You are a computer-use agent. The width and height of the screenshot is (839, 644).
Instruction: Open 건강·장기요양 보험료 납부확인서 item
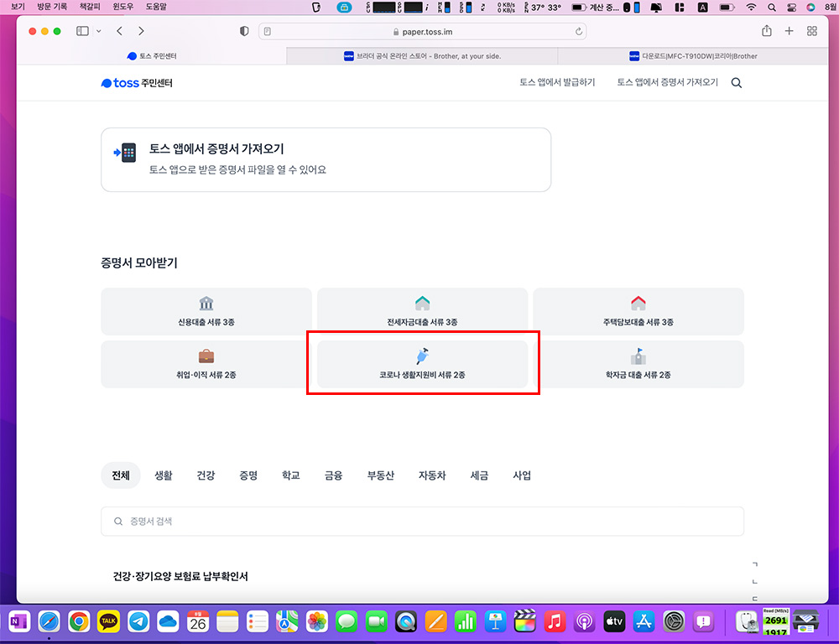[x=180, y=576]
